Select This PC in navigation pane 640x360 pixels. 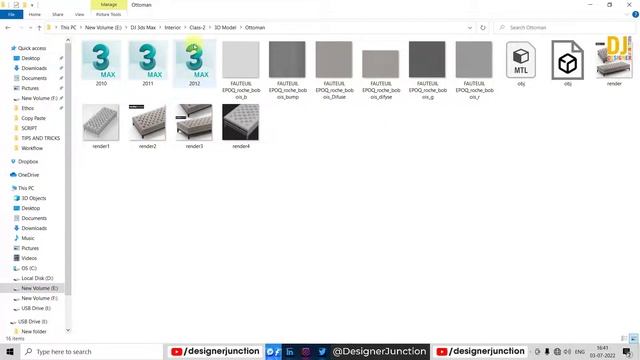point(26,188)
